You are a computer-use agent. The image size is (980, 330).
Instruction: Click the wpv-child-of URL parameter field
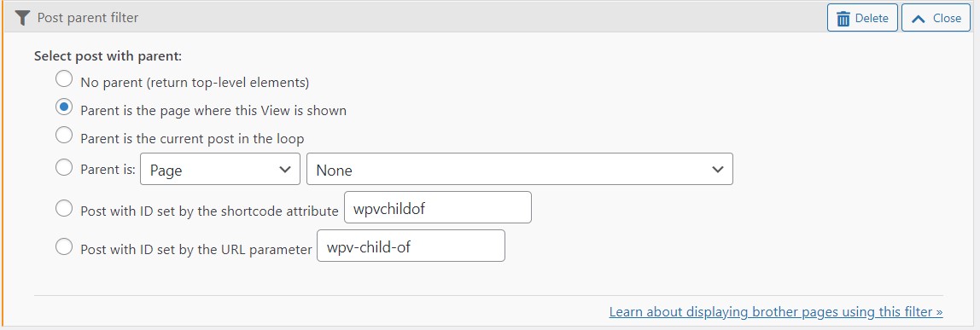pos(411,246)
